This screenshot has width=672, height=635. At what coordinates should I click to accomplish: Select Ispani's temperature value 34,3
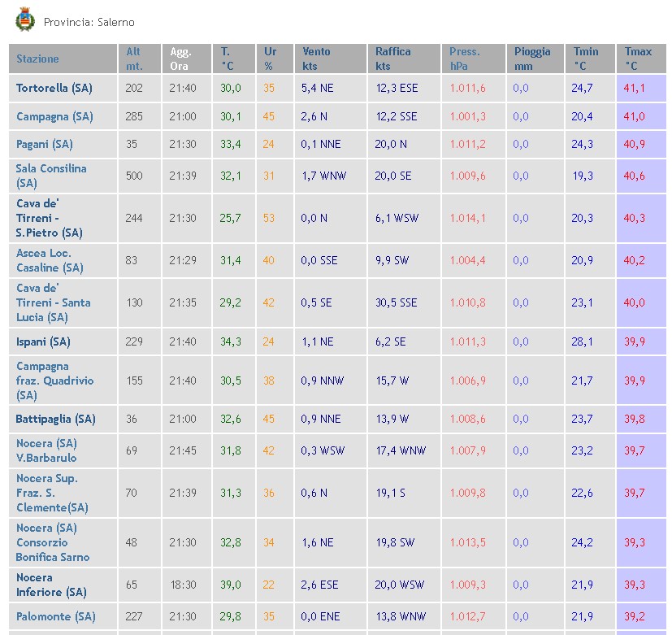click(231, 341)
